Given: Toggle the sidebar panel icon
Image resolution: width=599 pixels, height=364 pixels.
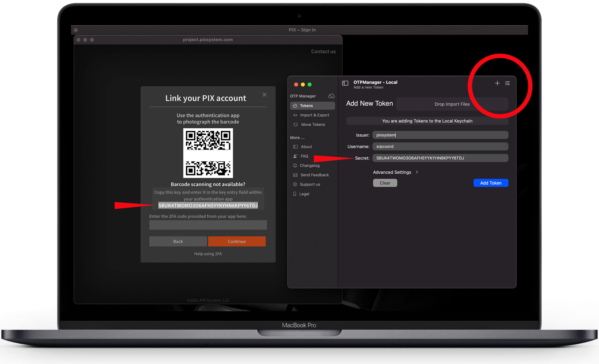Looking at the screenshot, I should [x=345, y=83].
